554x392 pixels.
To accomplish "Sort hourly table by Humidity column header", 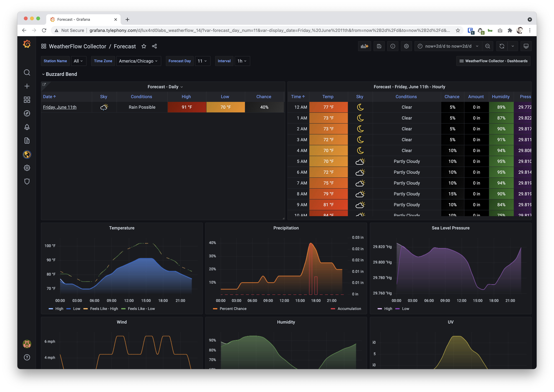I will point(500,97).
